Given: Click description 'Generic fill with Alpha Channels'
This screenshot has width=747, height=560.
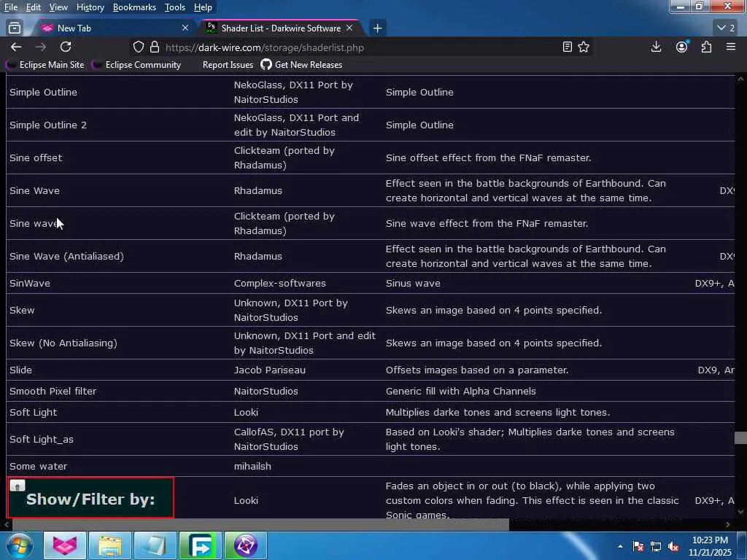Looking at the screenshot, I should pyautogui.click(x=461, y=392).
